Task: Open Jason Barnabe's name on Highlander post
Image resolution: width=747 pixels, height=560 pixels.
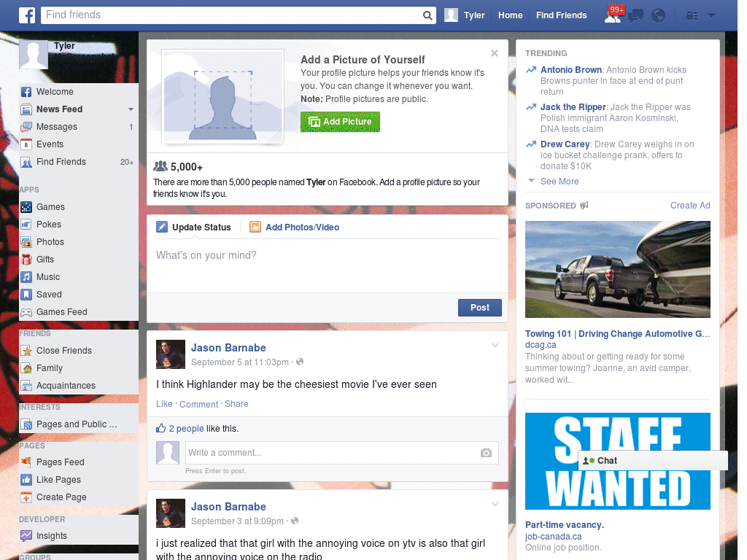Action: click(x=228, y=348)
